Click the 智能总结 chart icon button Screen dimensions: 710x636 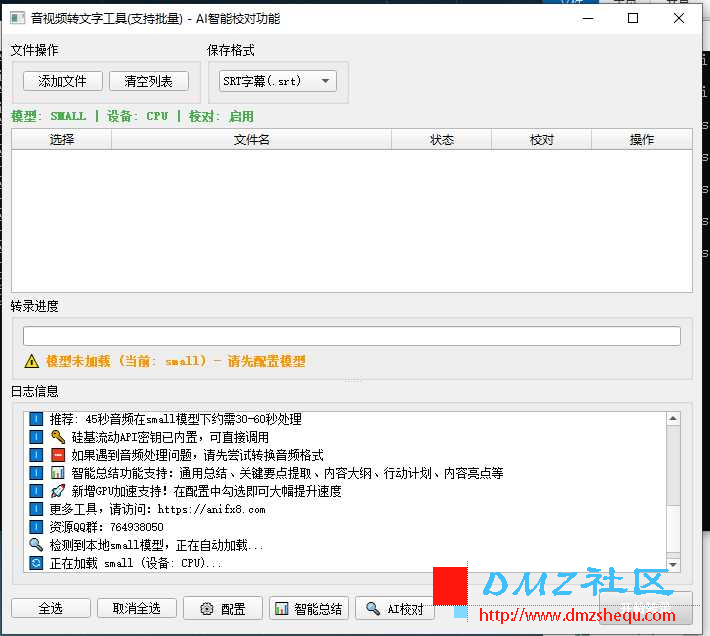point(308,608)
